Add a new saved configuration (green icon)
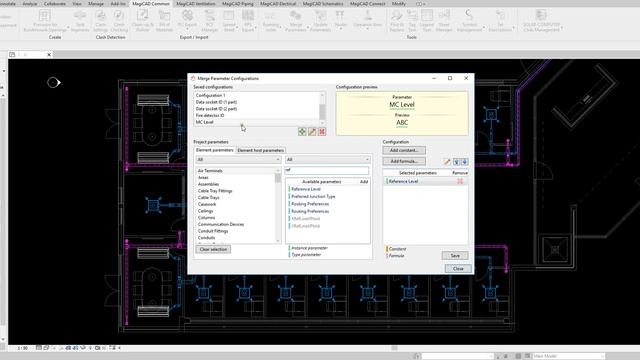This screenshot has width=640, height=360. coord(302,131)
